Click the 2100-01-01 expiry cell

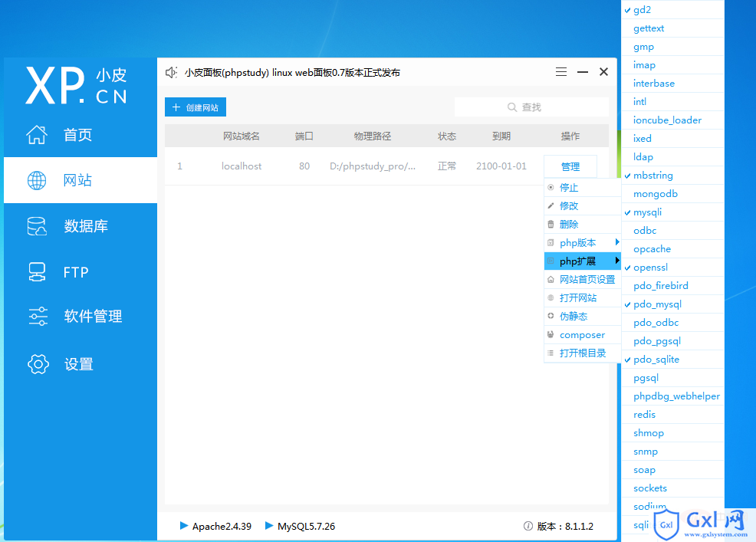(501, 166)
